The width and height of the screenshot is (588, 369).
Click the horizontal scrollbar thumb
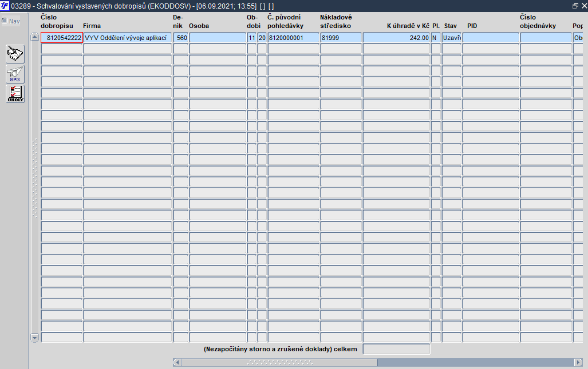(279, 362)
